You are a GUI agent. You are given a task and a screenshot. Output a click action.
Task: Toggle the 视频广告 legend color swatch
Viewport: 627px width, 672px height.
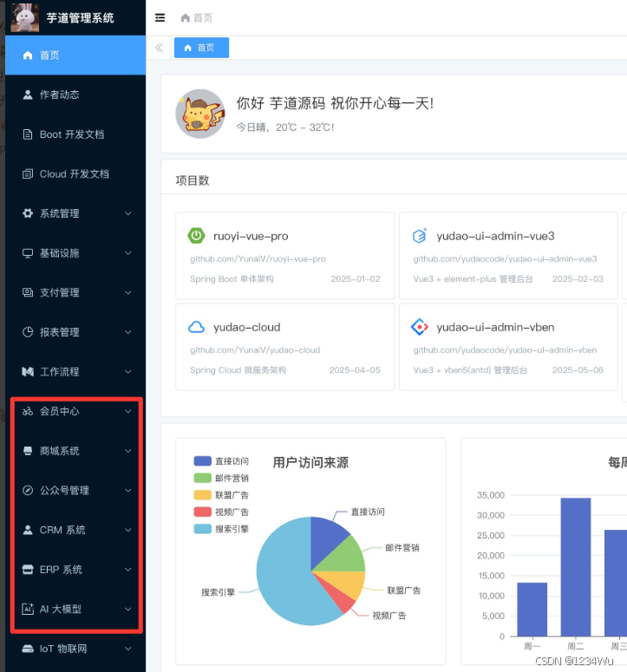coord(203,512)
